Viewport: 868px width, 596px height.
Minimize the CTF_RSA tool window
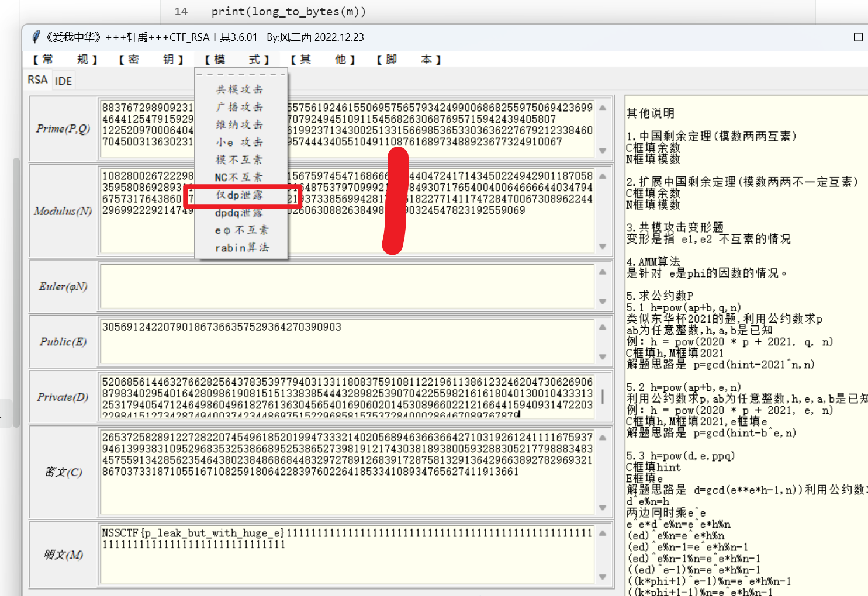[x=818, y=37]
